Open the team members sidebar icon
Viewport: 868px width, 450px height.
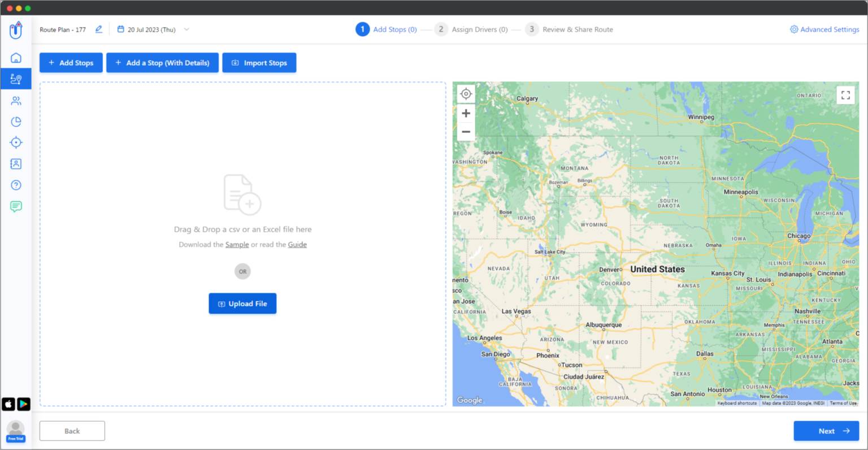click(x=16, y=100)
